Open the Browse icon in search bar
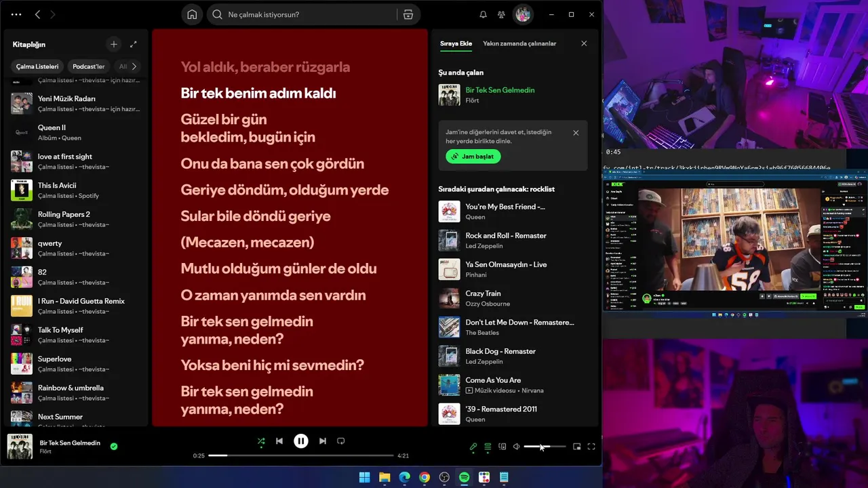The width and height of the screenshot is (868, 488). coord(408,14)
